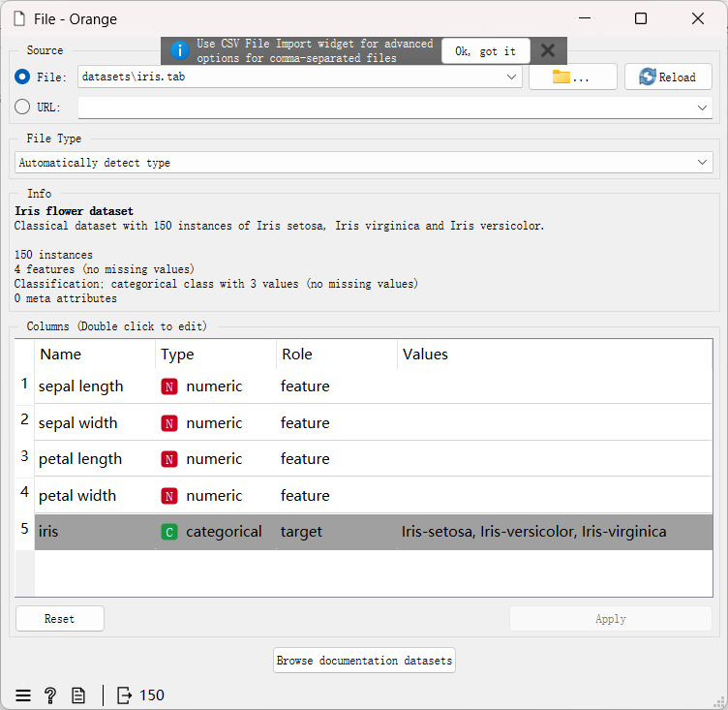The image size is (728, 710).
Task: Browse for file using folder button
Action: coord(572,77)
